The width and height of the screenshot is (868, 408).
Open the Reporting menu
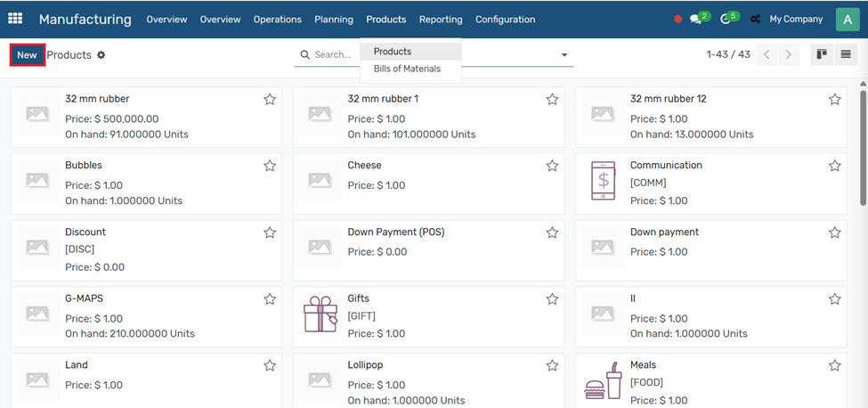click(441, 20)
